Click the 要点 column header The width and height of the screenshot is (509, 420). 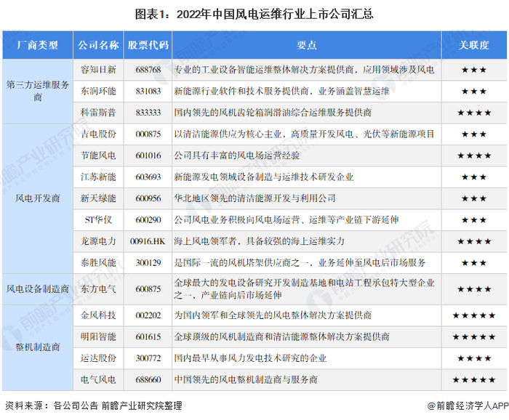(306, 45)
